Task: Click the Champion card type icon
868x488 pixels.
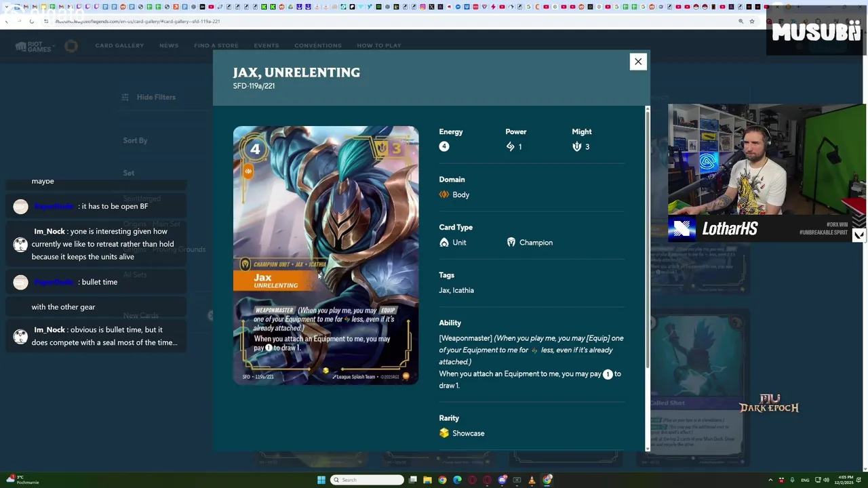Action: click(x=511, y=243)
